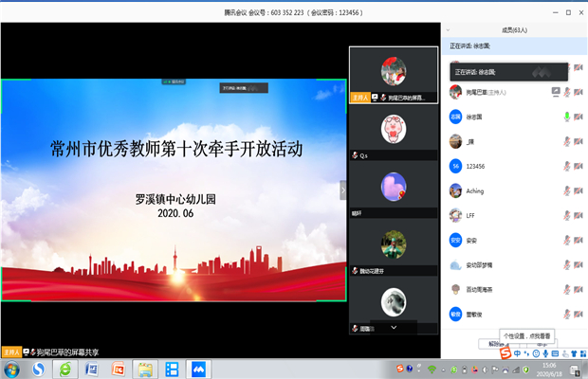
Task: Click the green microphone icon next to 徐志国
Action: click(x=566, y=117)
